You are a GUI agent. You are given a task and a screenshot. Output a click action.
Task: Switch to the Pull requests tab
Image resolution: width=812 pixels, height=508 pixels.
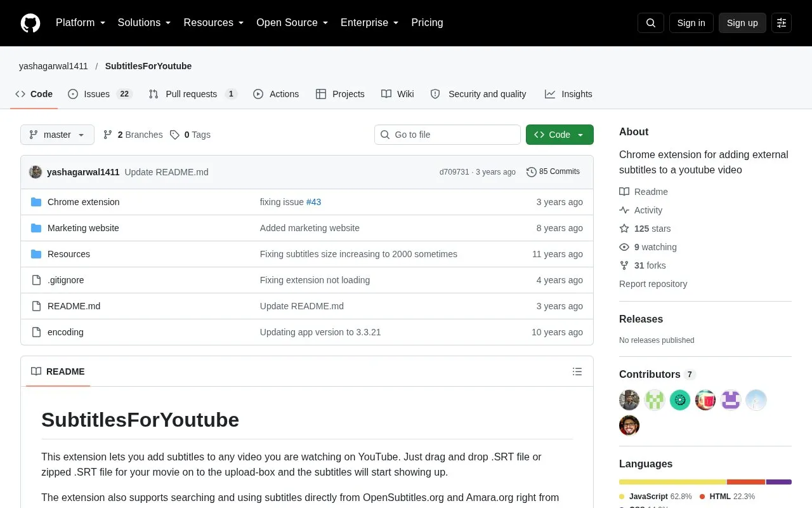point(193,94)
